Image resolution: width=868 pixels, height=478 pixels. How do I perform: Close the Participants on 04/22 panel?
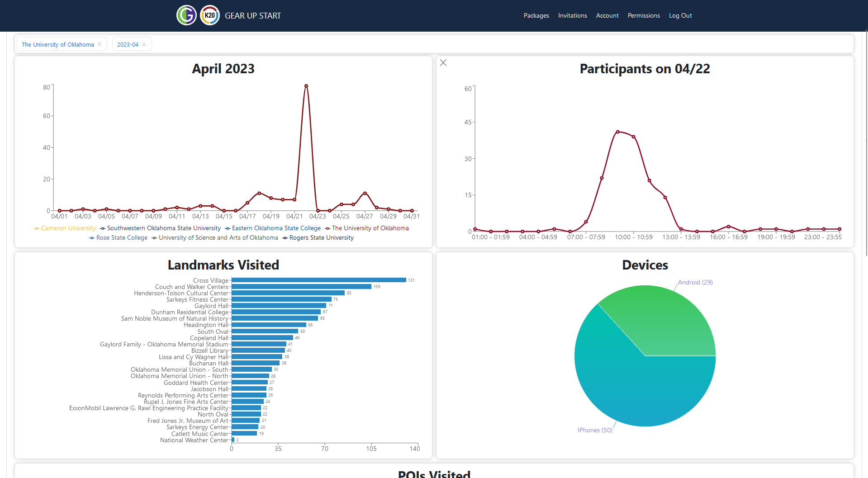click(443, 63)
